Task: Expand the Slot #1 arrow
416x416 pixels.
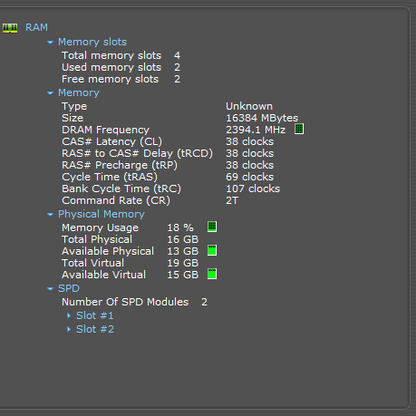Action: click(69, 316)
